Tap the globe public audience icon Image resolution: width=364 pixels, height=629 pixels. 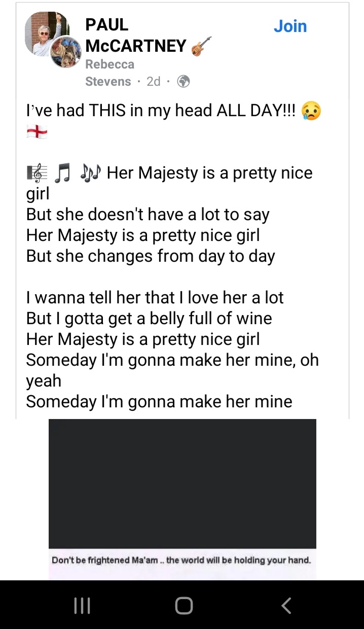pyautogui.click(x=184, y=82)
